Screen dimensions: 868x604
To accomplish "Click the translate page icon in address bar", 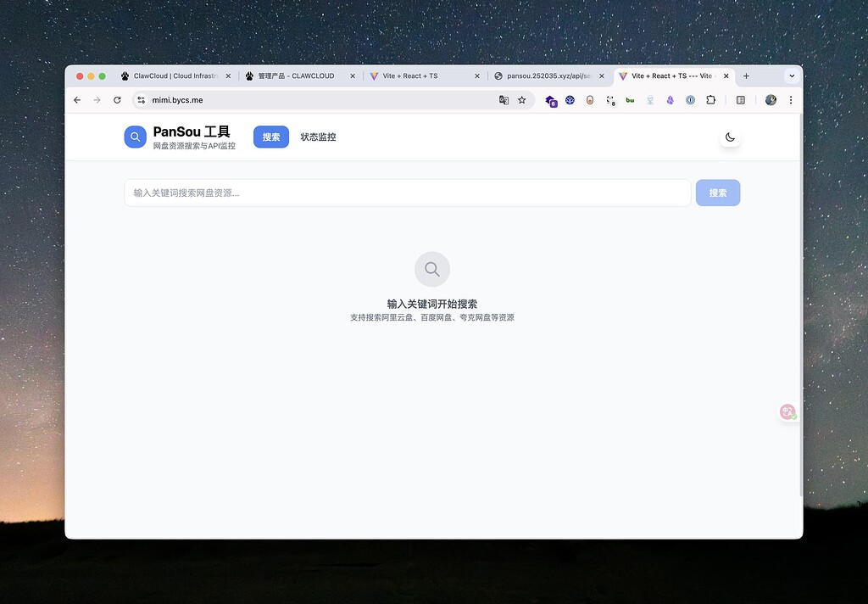I will (x=504, y=100).
